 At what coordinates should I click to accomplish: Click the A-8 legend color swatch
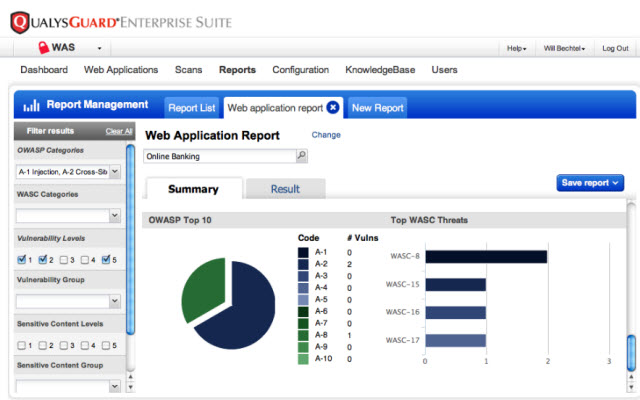pos(303,335)
